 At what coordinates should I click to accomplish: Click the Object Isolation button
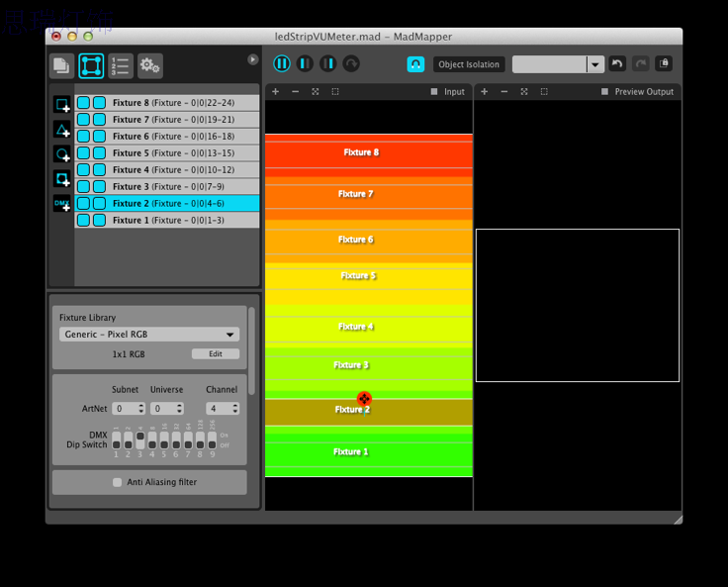[x=469, y=64]
